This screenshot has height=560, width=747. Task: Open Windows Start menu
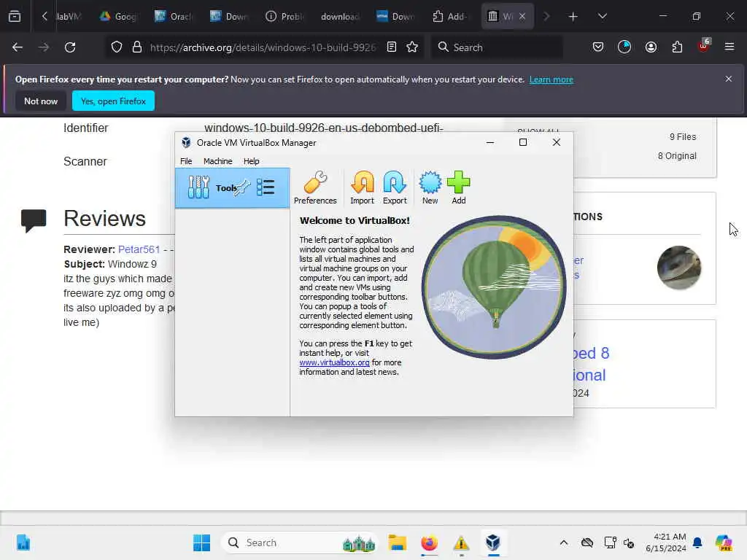[201, 542]
